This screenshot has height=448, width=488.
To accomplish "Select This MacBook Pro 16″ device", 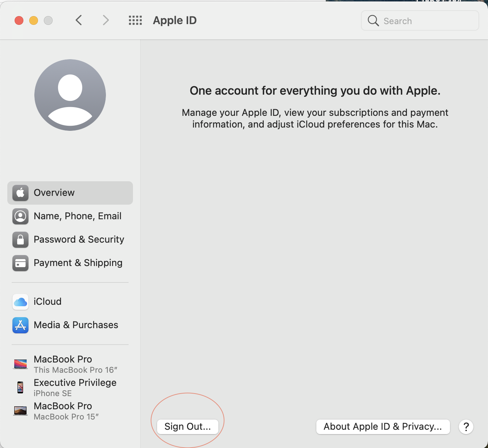I will 70,364.
